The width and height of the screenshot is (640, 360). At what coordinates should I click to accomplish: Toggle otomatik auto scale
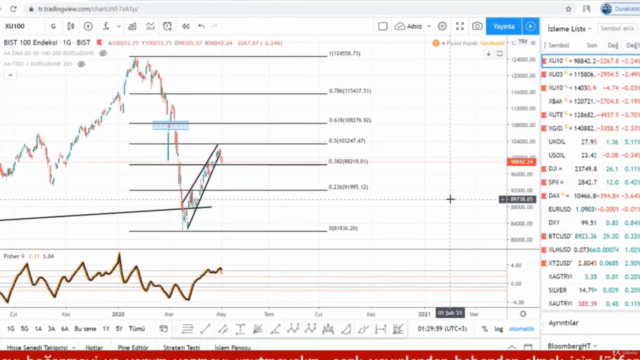coord(521,329)
